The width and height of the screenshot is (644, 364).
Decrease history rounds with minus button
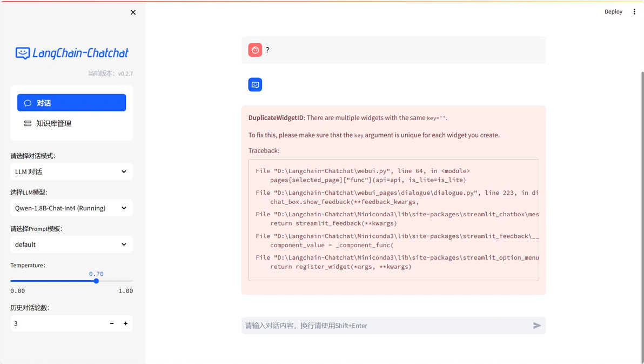click(112, 323)
